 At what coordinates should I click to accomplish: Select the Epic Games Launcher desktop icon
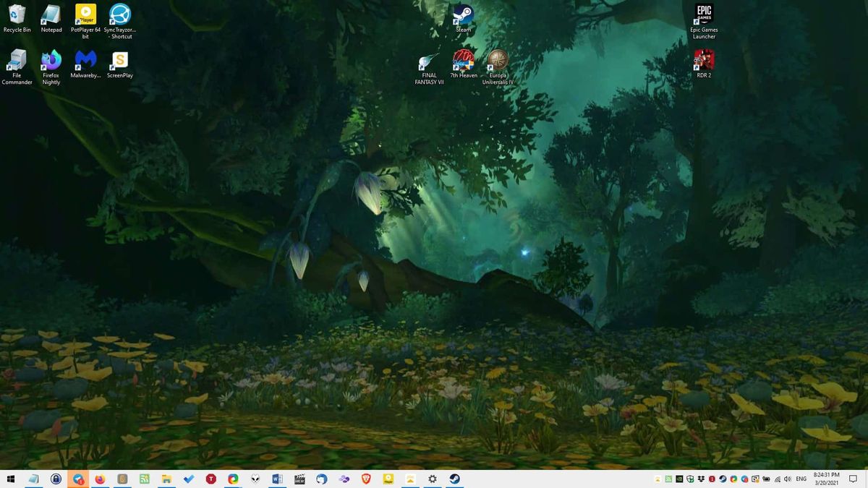click(704, 22)
